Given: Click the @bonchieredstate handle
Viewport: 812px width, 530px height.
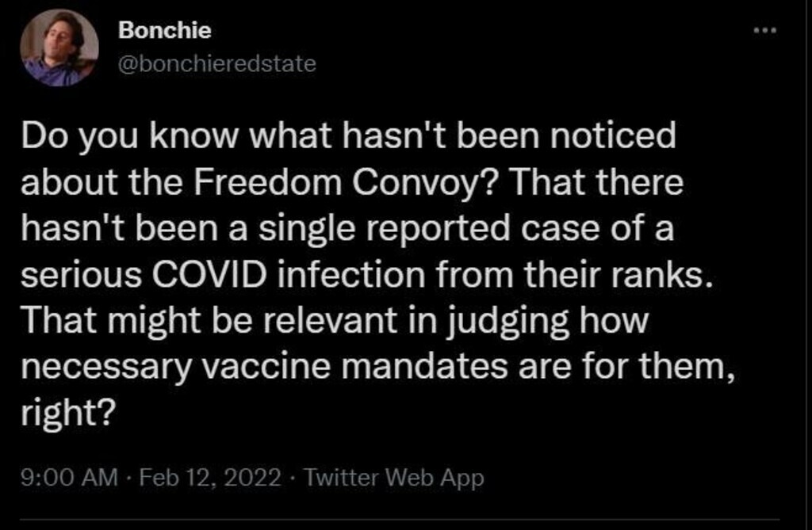Looking at the screenshot, I should (216, 64).
